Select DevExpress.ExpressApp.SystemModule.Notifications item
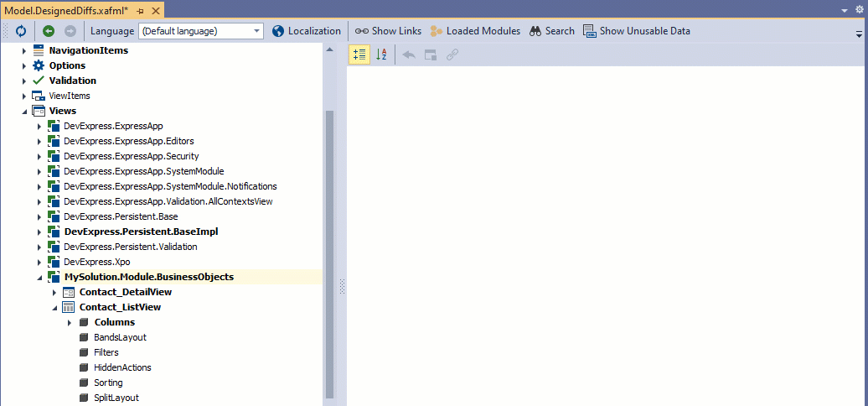Screen dimensions: 868x406 pos(171,186)
